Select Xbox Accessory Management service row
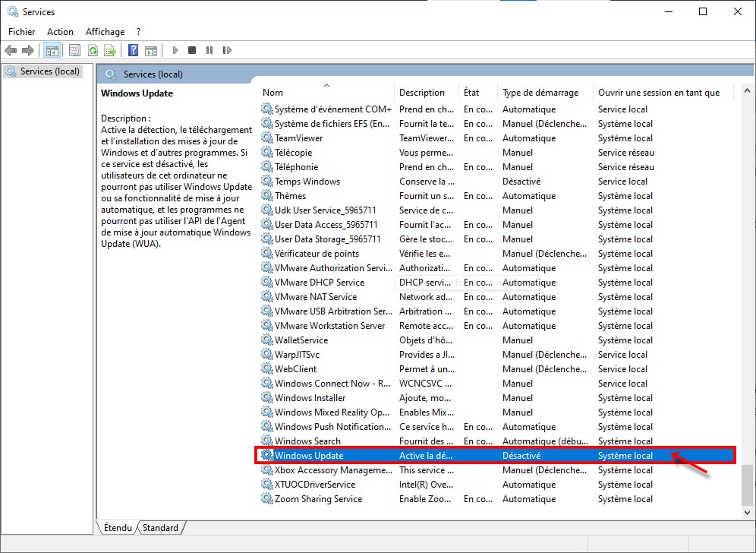 tap(495, 469)
